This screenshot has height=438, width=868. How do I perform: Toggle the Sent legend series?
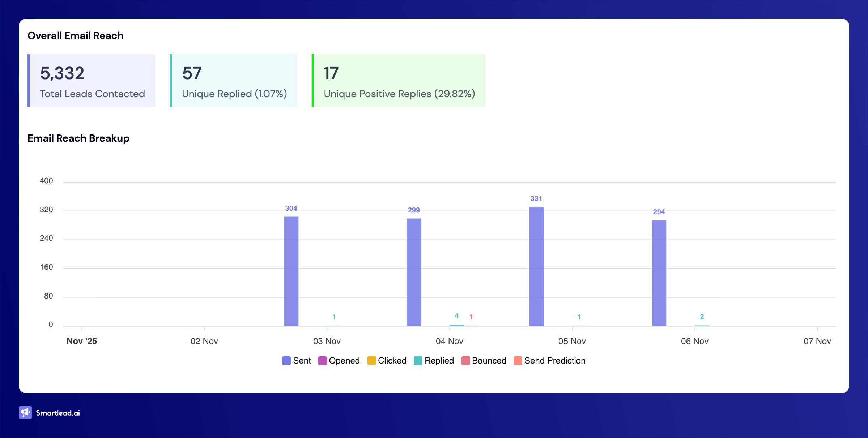(302, 361)
